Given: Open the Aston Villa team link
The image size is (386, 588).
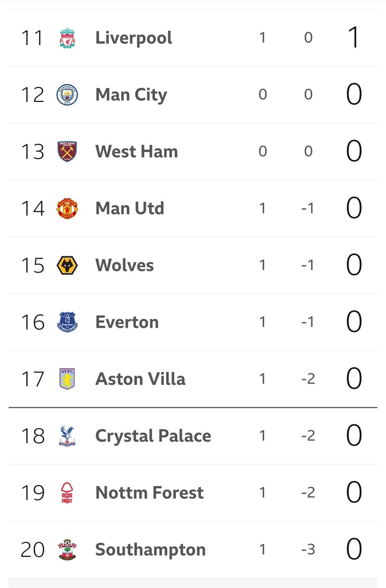Looking at the screenshot, I should coord(140,379).
